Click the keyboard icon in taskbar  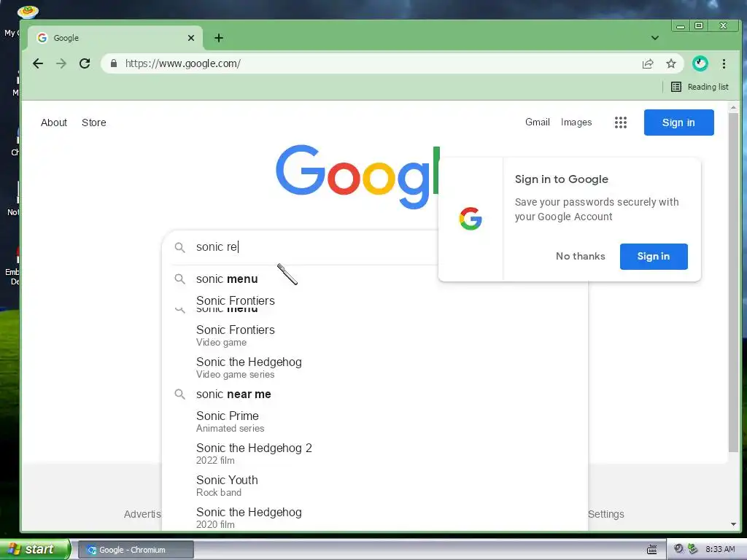pos(651,550)
